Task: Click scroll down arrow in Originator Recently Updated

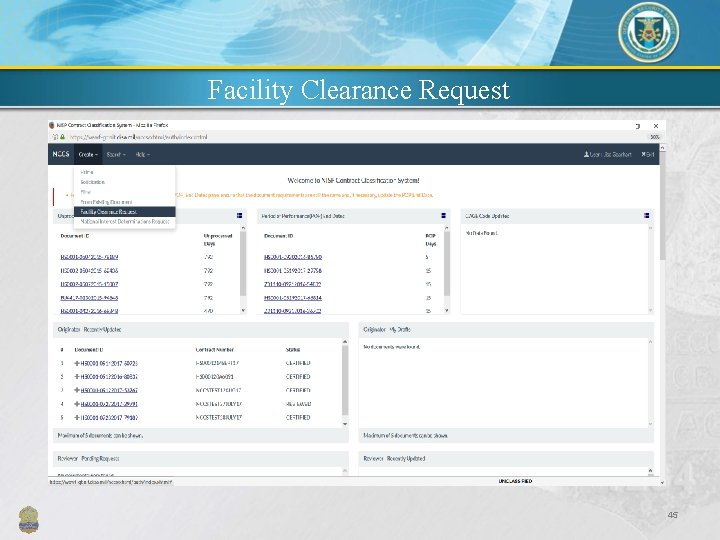Action: tap(345, 424)
